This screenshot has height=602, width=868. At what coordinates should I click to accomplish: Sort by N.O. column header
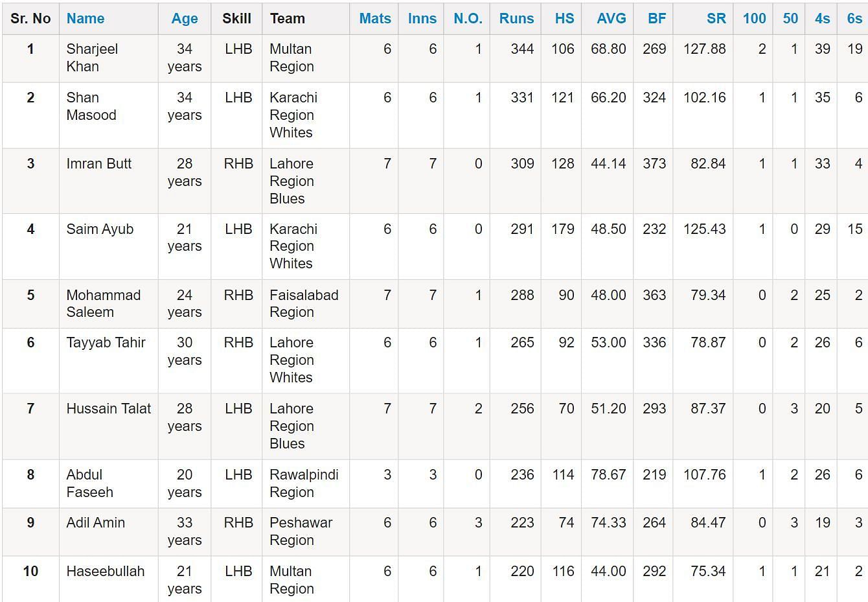[x=468, y=19]
